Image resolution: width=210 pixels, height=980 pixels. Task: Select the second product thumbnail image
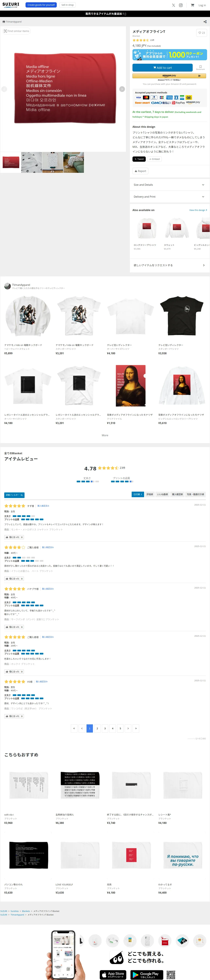[x=32, y=163]
